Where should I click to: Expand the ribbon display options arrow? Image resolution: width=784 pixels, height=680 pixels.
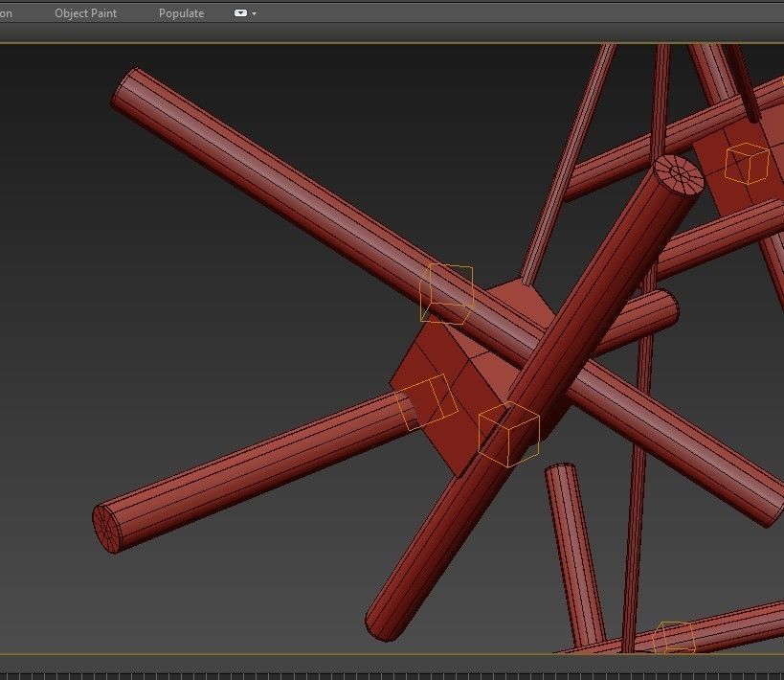pos(254,13)
